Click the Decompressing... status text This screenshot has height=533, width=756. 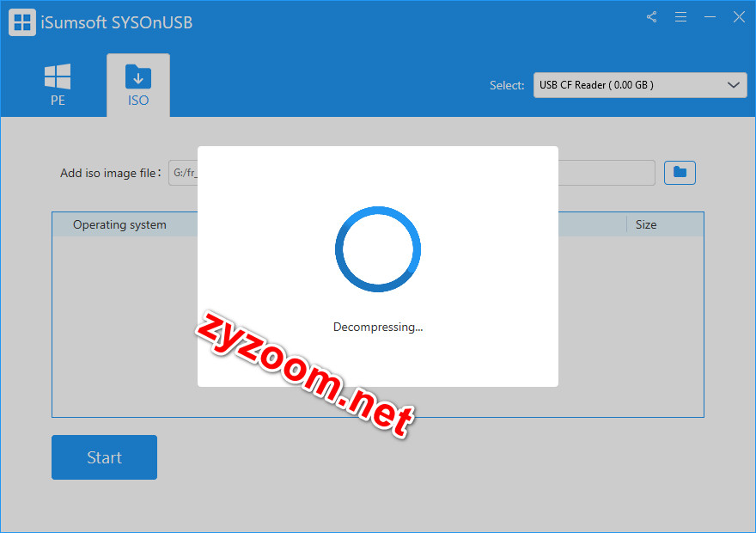coord(378,327)
